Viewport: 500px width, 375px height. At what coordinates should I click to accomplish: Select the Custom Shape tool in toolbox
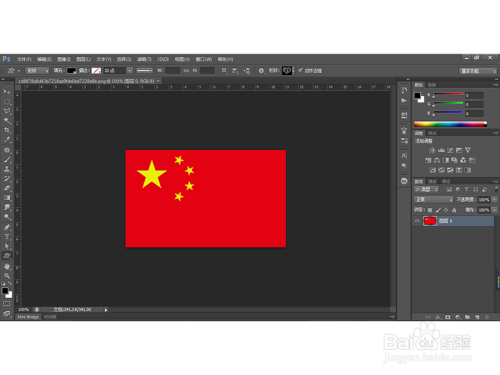(x=7, y=256)
